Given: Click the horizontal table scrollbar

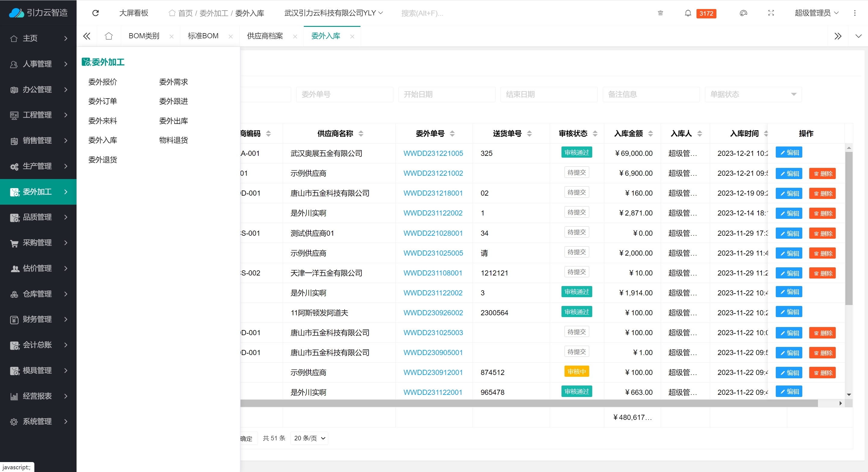Looking at the screenshot, I should tap(529, 403).
